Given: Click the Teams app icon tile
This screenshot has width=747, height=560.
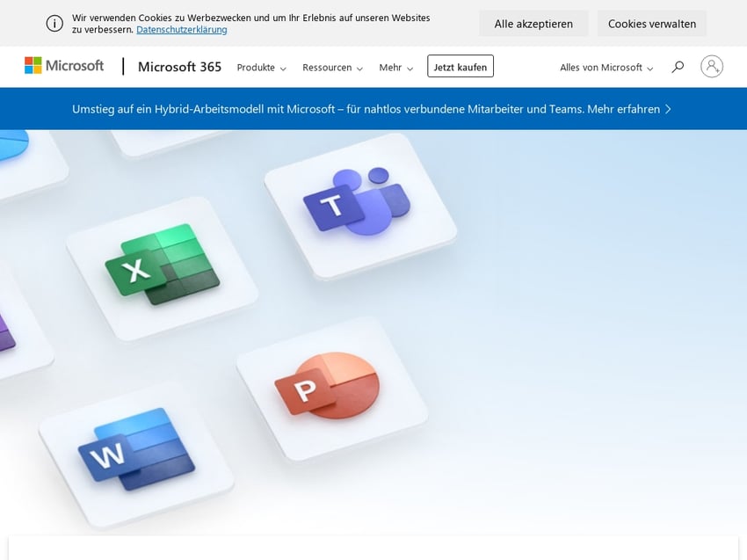Looking at the screenshot, I should (x=359, y=203).
